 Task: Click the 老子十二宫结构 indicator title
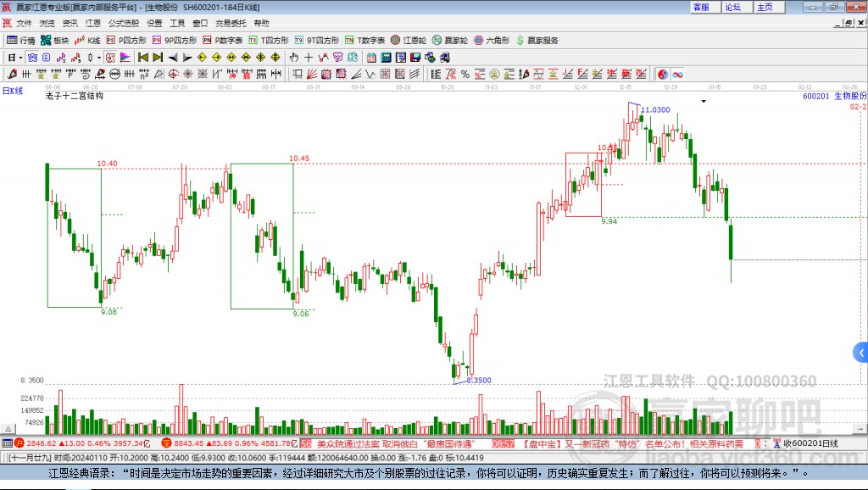tap(75, 96)
